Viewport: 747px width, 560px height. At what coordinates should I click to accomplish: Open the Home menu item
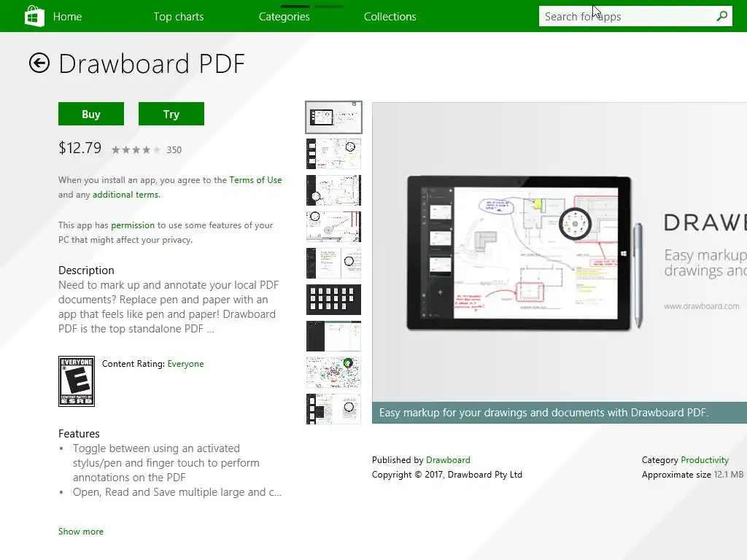coord(67,17)
